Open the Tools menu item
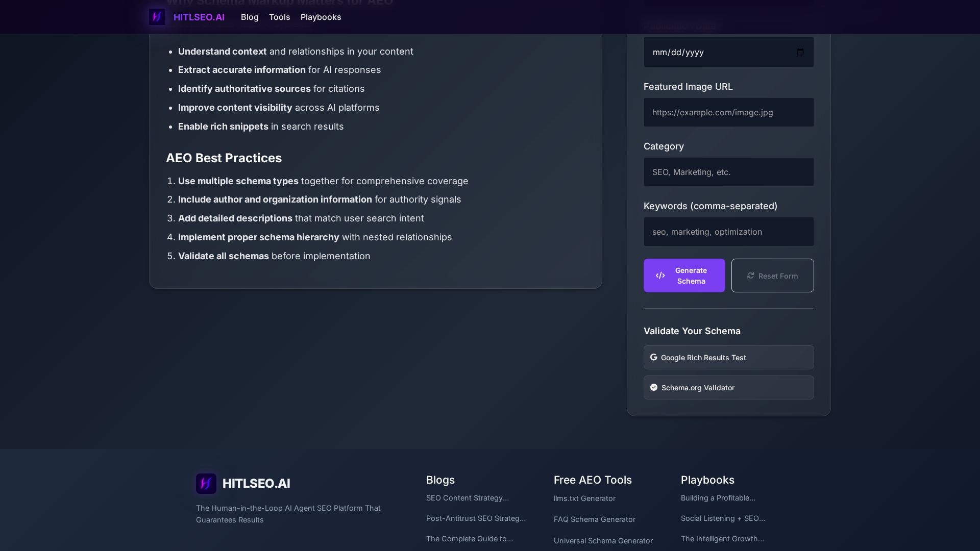Viewport: 980px width, 551px height. pos(279,17)
